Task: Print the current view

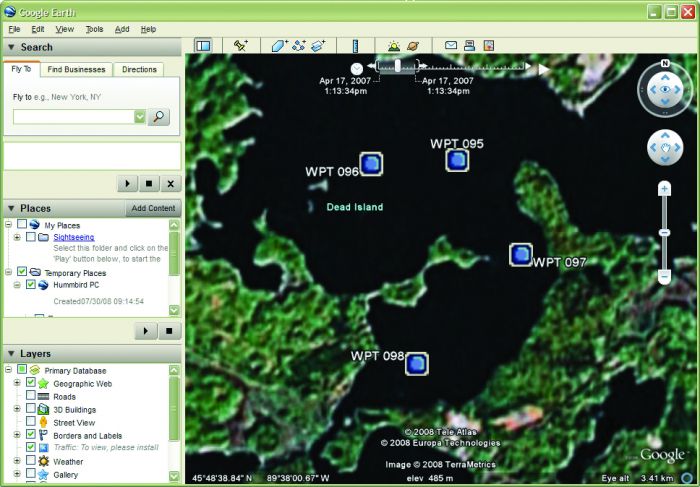Action: (469, 45)
